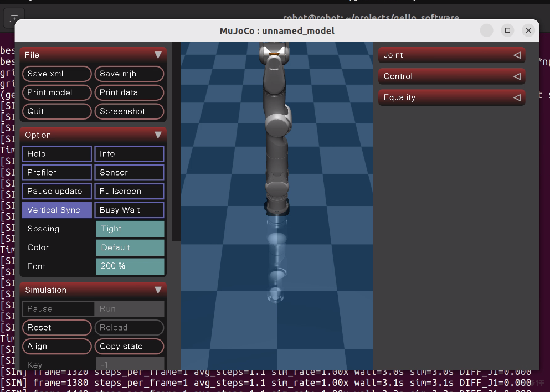
Task: Open the Control panel header
Action: tap(452, 76)
